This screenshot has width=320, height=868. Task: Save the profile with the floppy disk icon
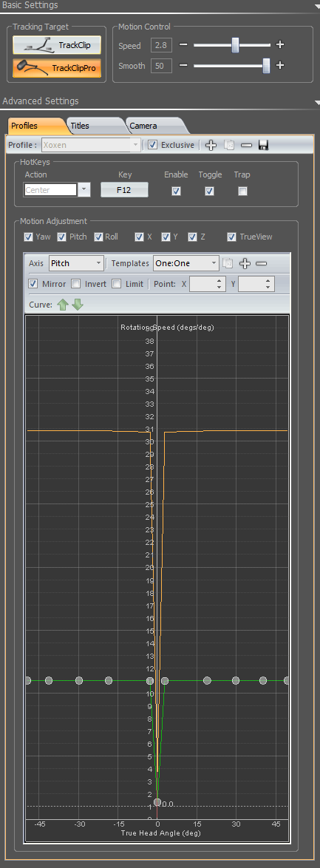point(264,145)
